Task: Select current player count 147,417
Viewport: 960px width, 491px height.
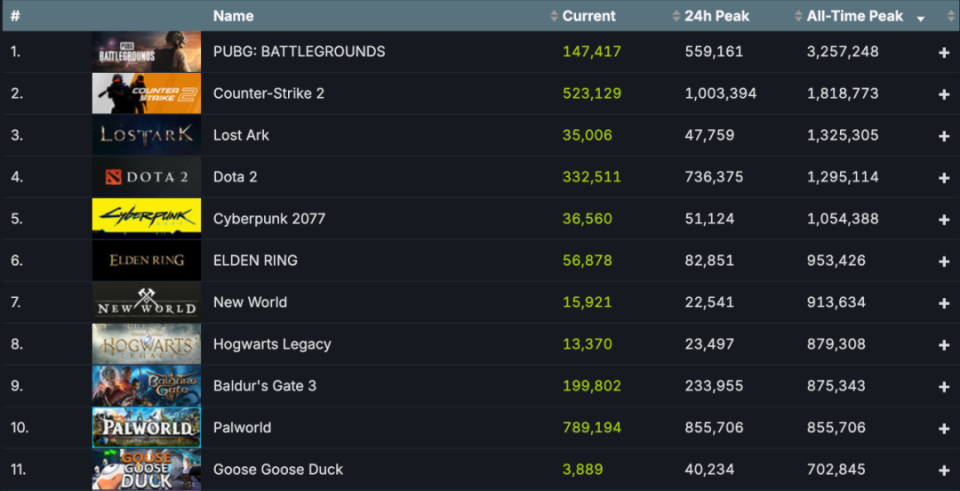Action: pos(592,51)
